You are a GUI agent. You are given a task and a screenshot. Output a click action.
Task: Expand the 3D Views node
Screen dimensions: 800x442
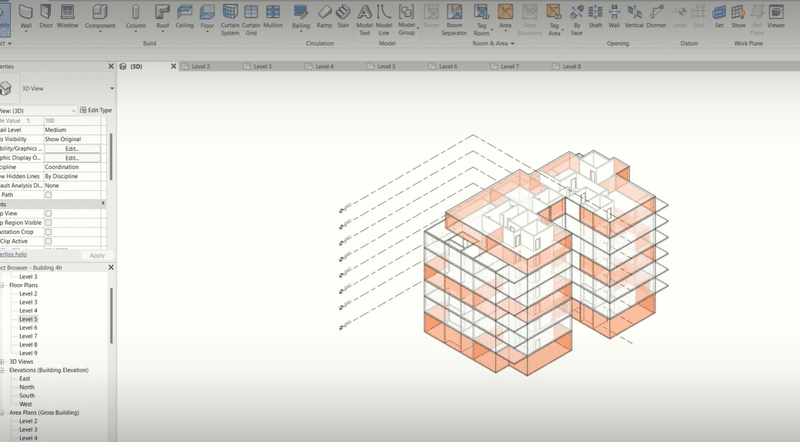(x=2, y=361)
